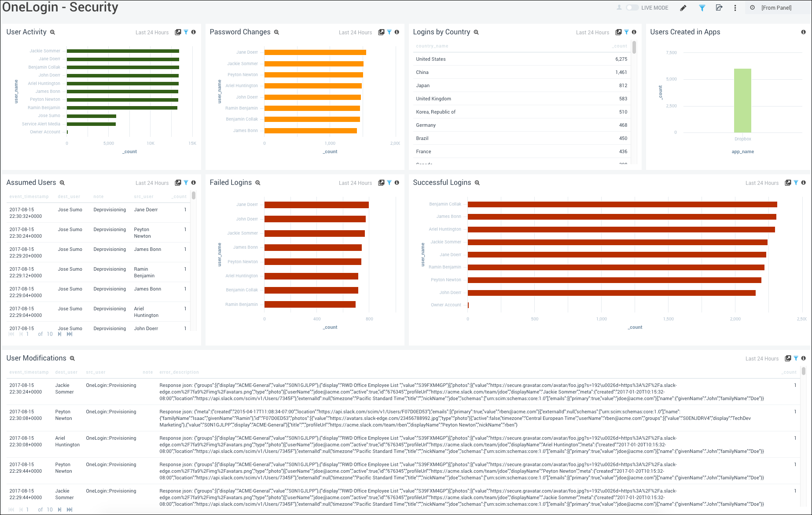Open User Activity panel in search

pyautogui.click(x=53, y=32)
